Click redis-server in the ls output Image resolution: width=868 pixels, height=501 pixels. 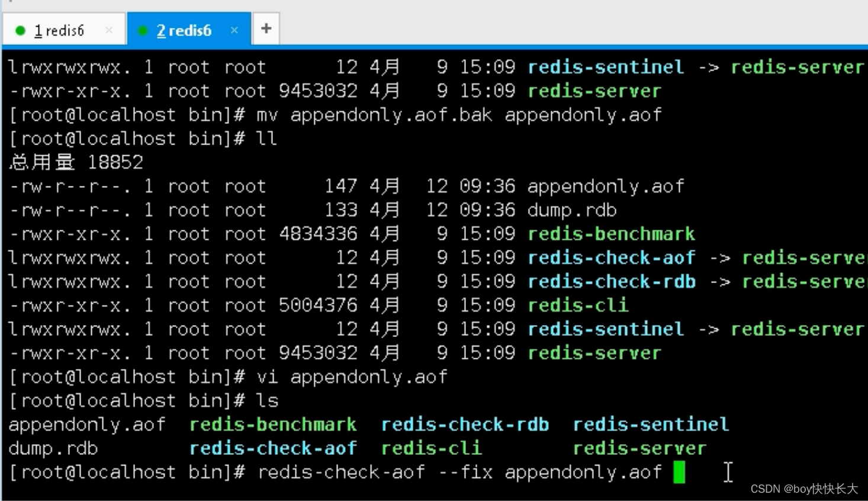[639, 448]
